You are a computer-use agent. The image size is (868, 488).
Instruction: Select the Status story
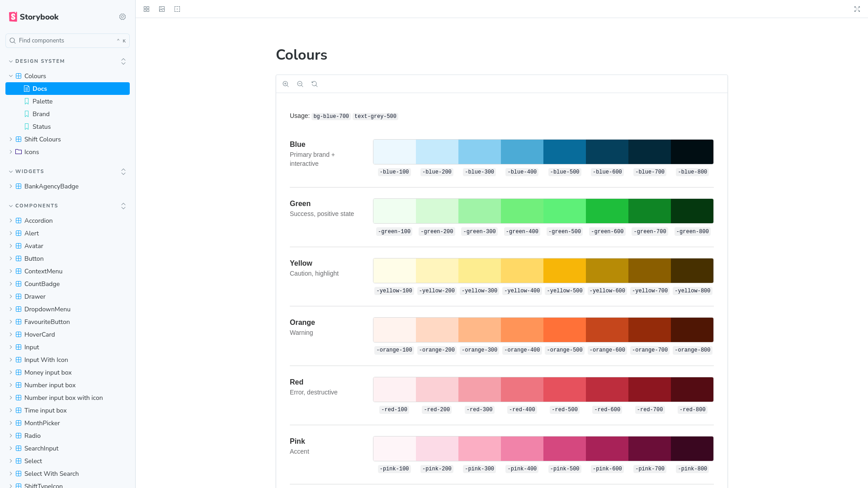click(x=42, y=127)
